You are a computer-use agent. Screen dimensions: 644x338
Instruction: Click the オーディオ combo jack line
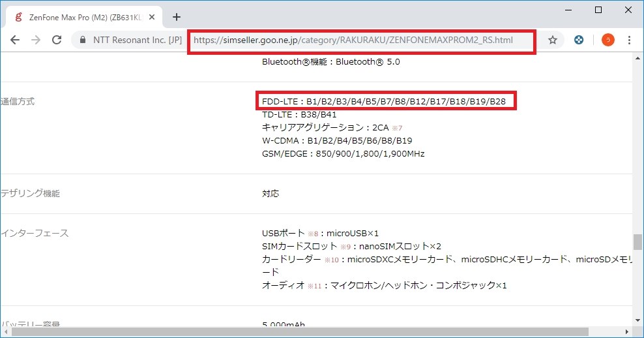pos(384,285)
